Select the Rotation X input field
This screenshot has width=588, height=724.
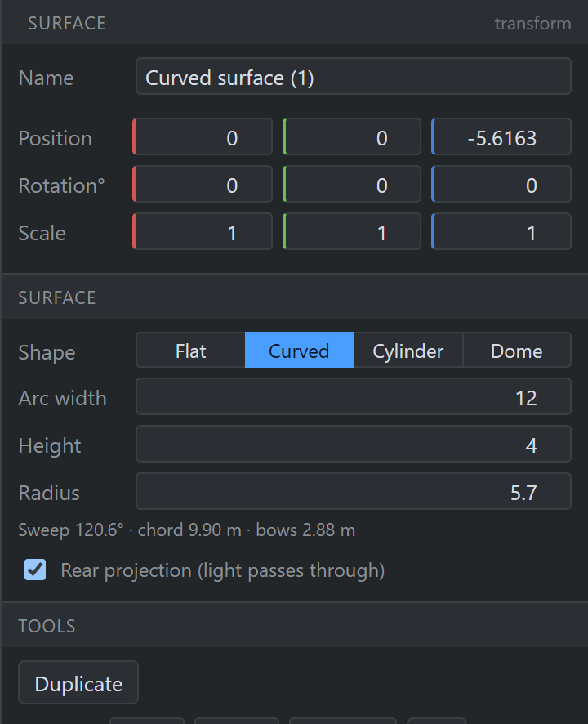(x=203, y=184)
